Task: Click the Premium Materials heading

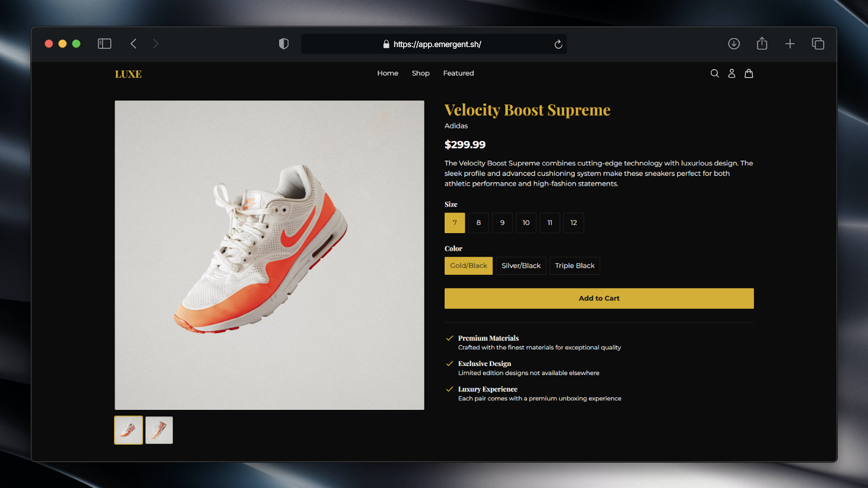Action: tap(488, 338)
